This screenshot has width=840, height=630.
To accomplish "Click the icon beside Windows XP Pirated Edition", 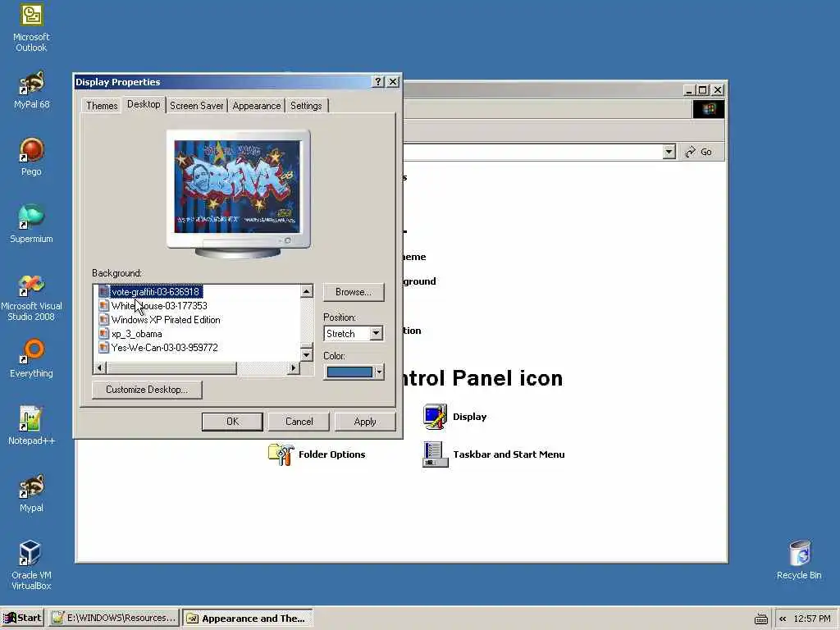I will coord(103,320).
